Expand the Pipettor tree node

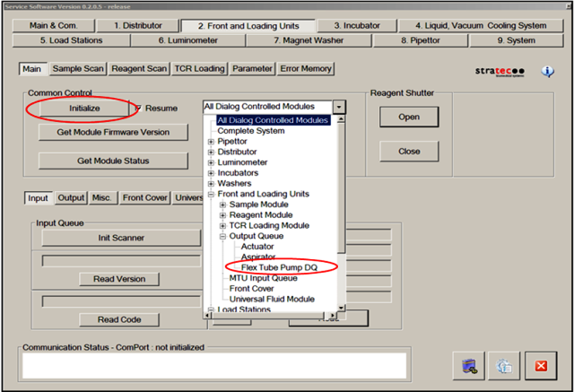[211, 142]
